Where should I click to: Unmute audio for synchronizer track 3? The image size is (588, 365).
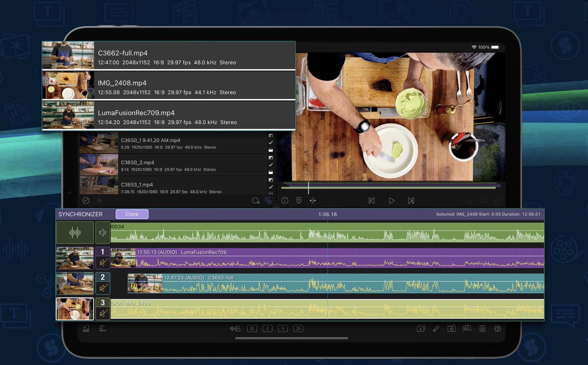(103, 313)
